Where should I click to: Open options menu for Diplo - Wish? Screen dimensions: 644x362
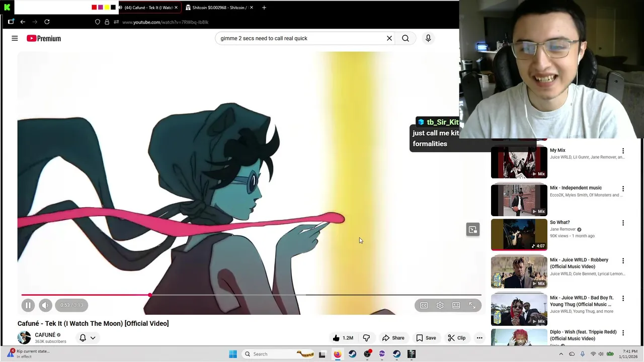pos(623,332)
